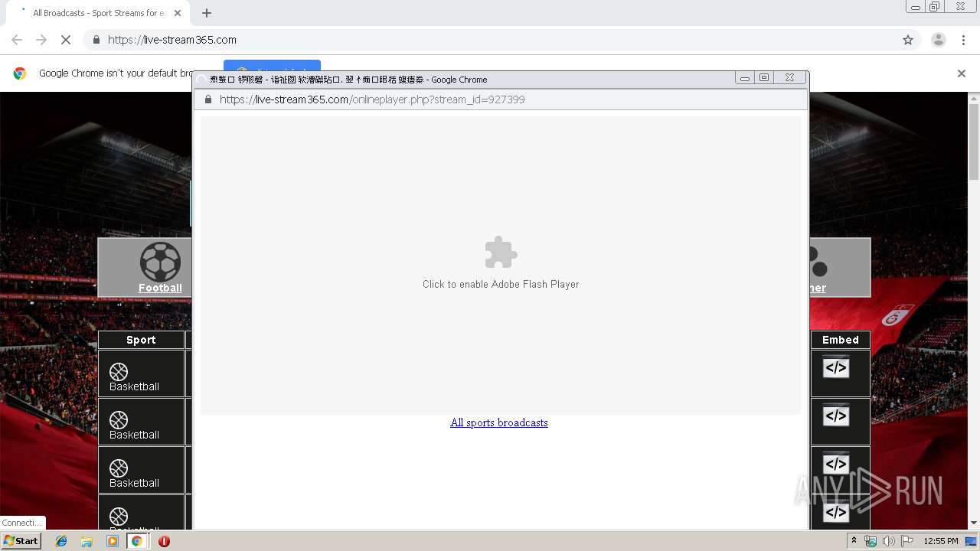Maximize the popup player window
Screen dimensions: 980x551
[764, 78]
